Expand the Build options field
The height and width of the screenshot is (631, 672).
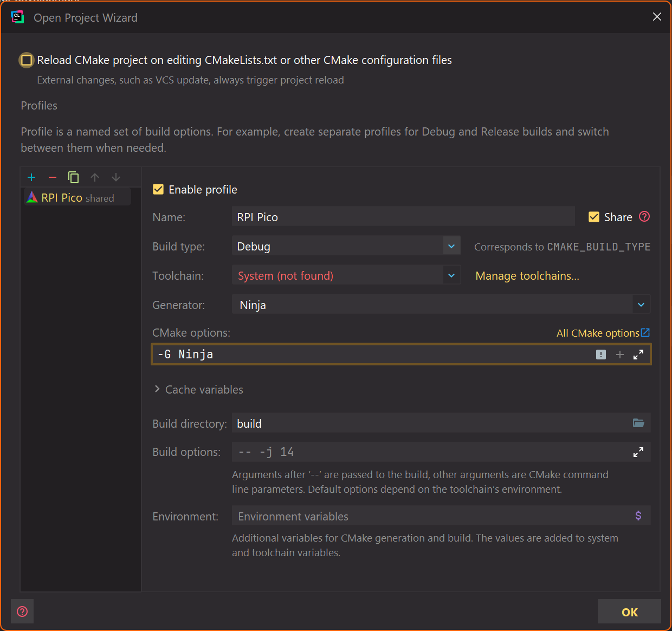tap(638, 452)
